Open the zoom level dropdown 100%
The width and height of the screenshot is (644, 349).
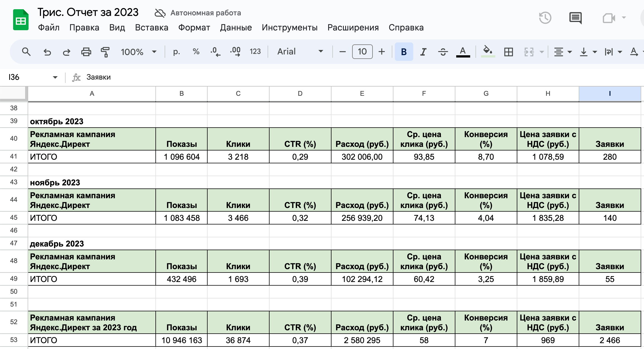click(x=138, y=52)
